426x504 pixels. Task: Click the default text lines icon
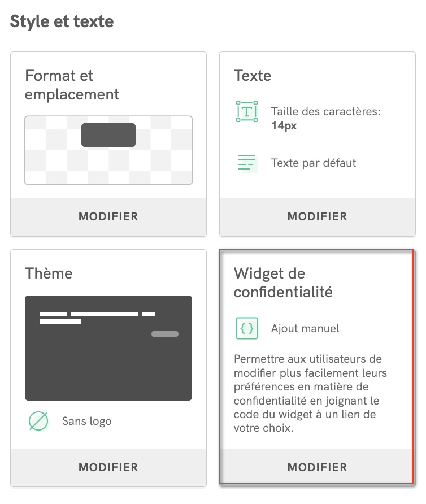pyautogui.click(x=247, y=163)
